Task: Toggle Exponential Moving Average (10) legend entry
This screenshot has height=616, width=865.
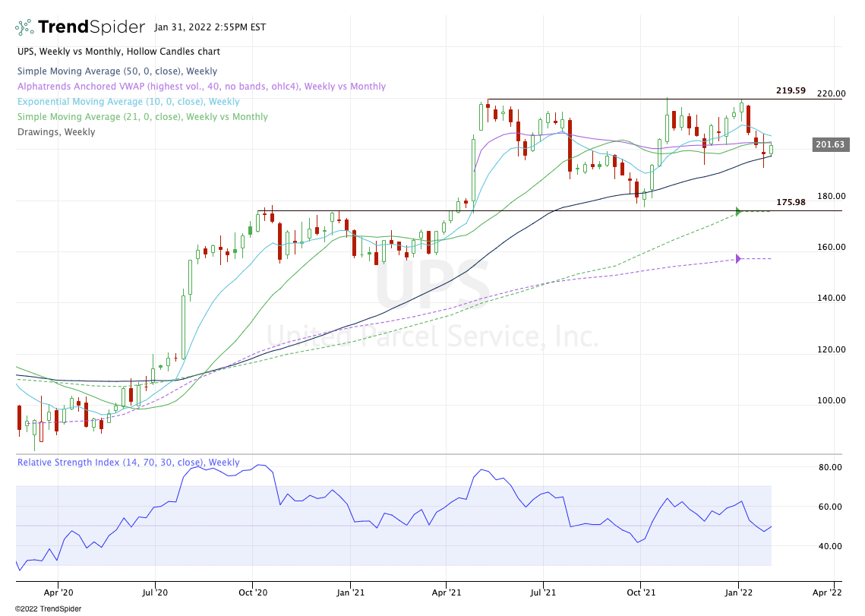Action: (128, 102)
